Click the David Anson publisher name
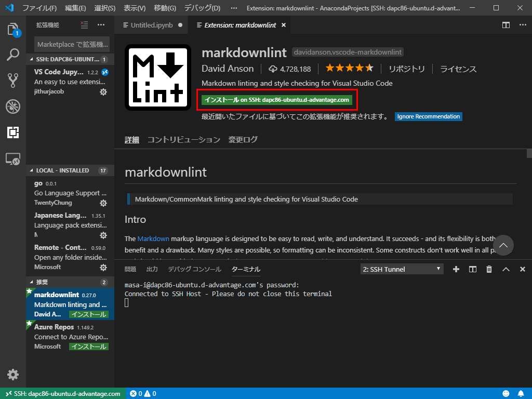Screen dimensions: 532x399 pyautogui.click(x=228, y=69)
